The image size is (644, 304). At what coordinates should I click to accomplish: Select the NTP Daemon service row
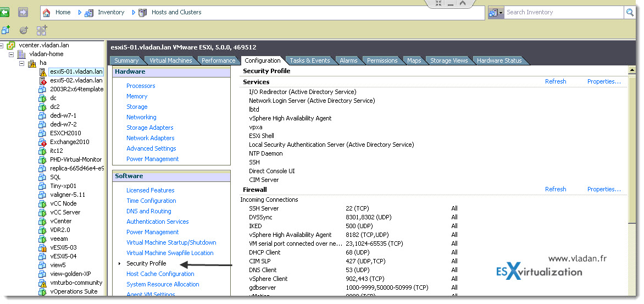(266, 153)
